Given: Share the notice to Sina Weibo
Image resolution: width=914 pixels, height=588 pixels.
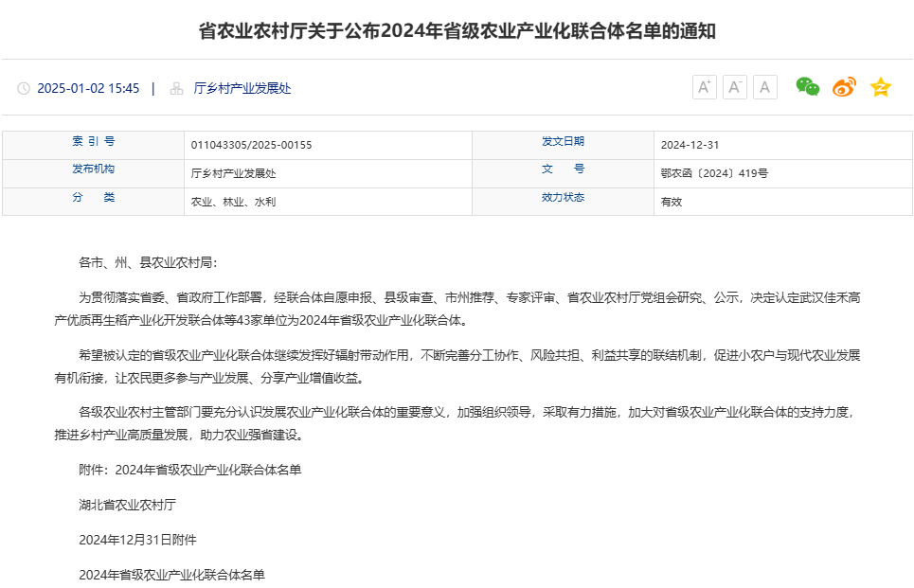Looking at the screenshot, I should [843, 86].
